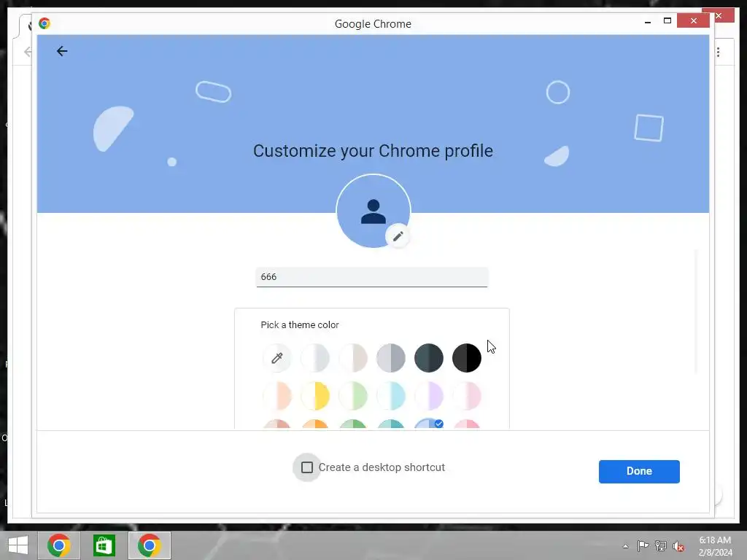Choose the lavender theme color
The image size is (747, 560).
429,396
